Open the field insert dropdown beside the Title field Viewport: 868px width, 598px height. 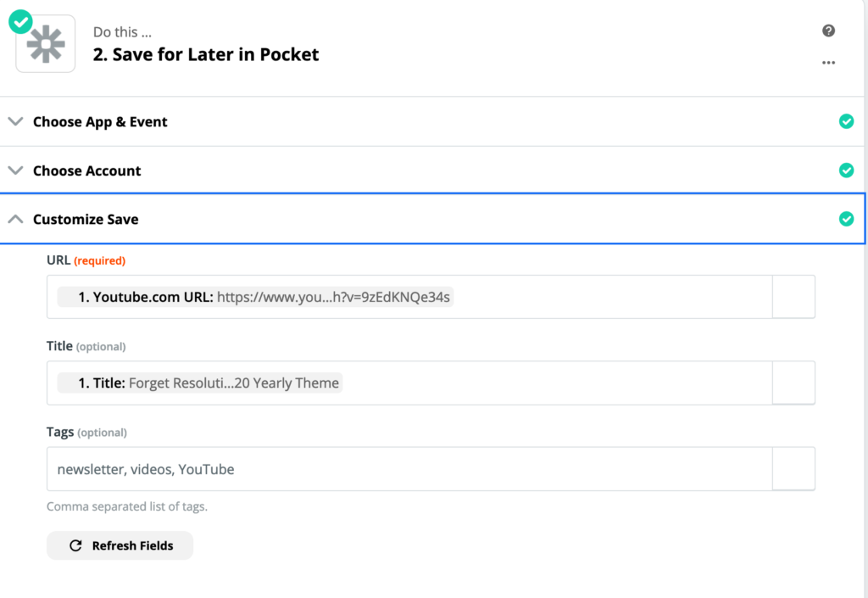pos(794,383)
